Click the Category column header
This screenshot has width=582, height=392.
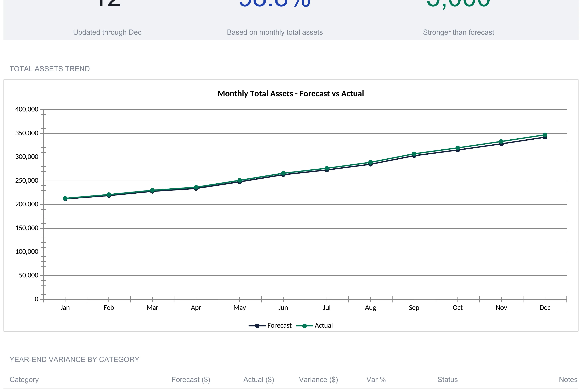click(x=24, y=380)
